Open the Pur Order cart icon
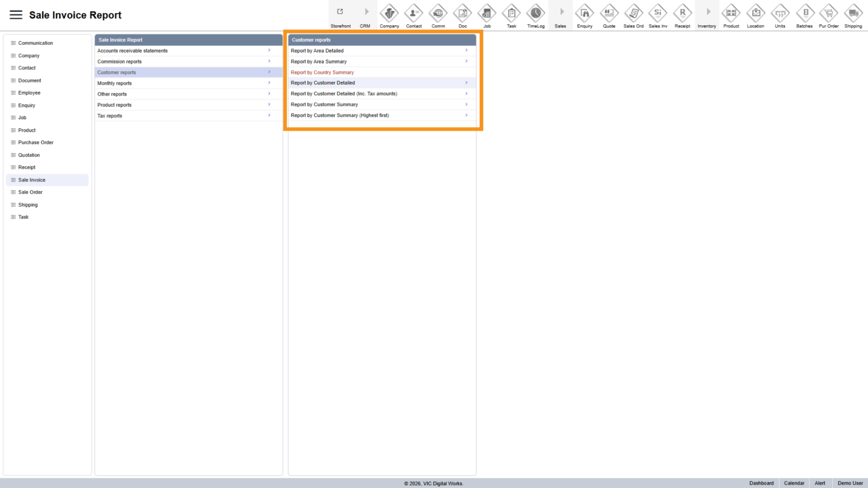The image size is (868, 488). click(x=829, y=13)
